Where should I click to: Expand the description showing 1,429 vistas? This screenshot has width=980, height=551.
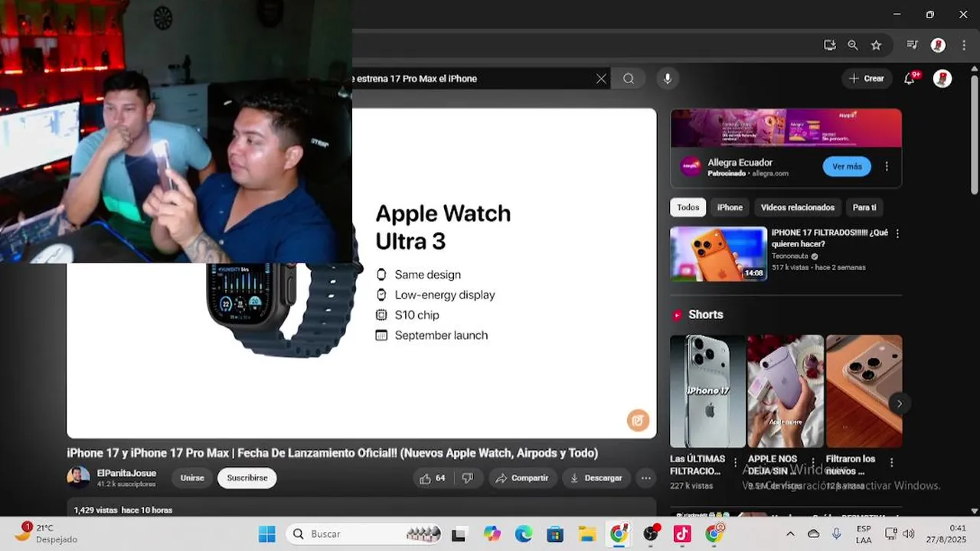pos(361,508)
